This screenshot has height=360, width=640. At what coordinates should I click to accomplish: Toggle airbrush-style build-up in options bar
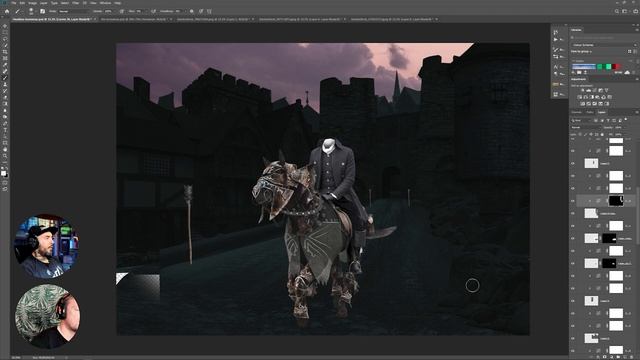click(x=153, y=11)
